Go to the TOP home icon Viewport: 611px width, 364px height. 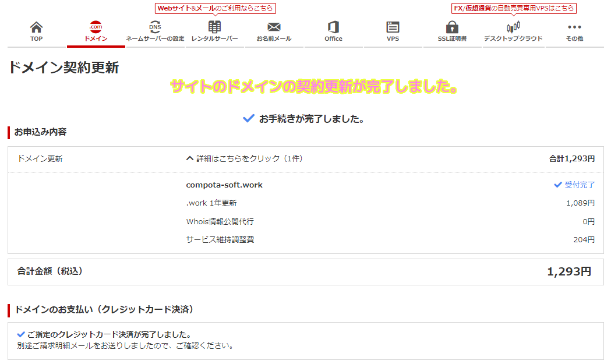[36, 31]
